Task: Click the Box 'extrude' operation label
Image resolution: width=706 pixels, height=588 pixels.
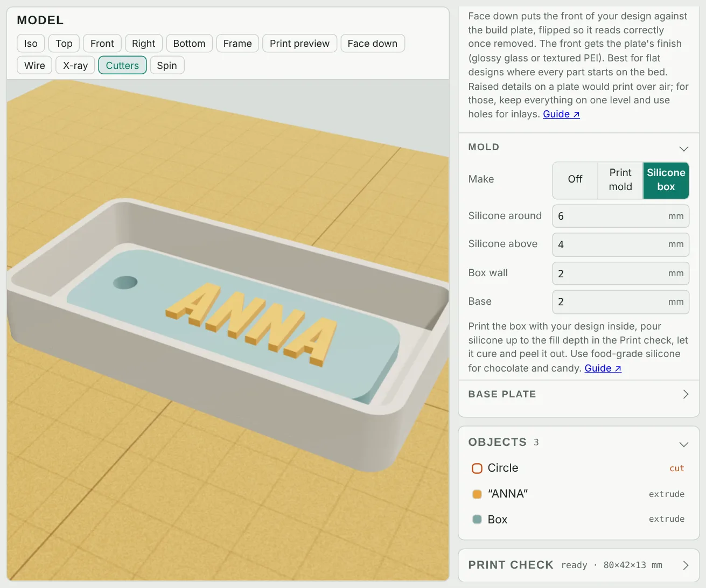Action: click(667, 519)
